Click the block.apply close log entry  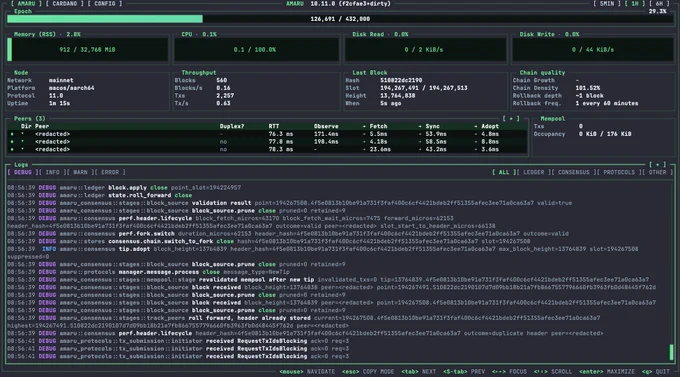coord(124,188)
